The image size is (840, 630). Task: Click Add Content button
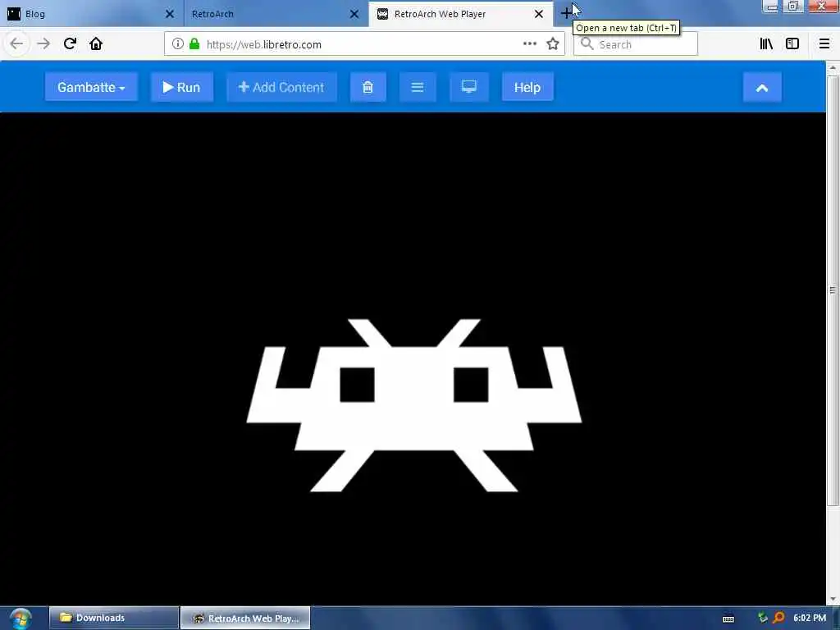click(282, 87)
